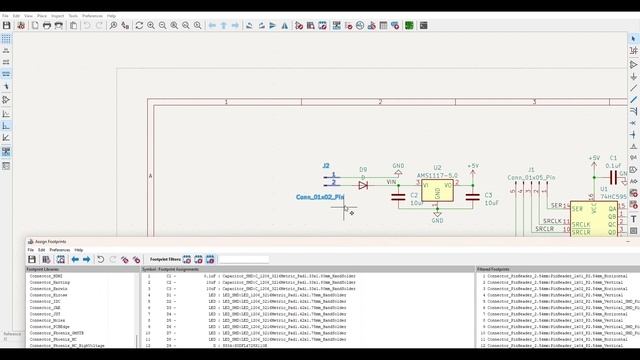This screenshot has width=640, height=360.
Task: Select the arrow selection tool on right toolbar
Action: [x=633, y=39]
